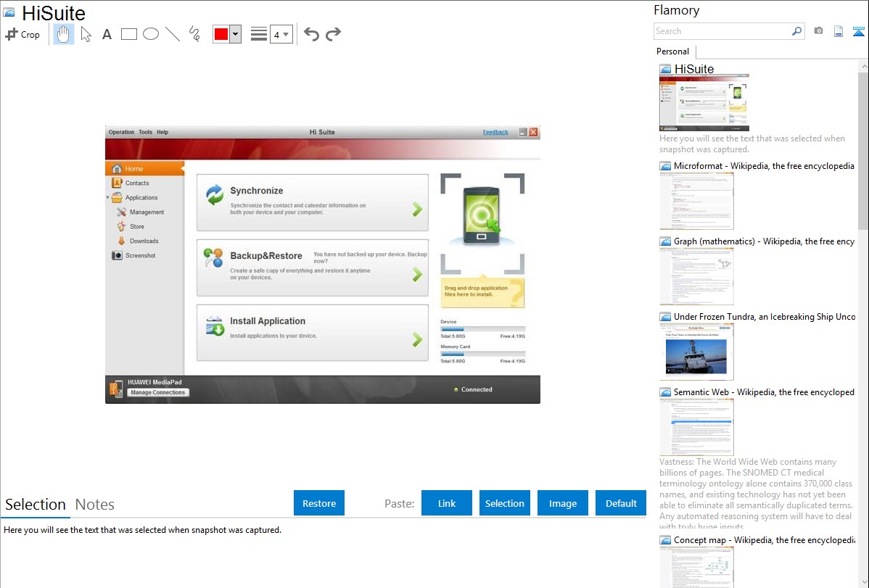Open the Under Frozen Tundra snapshot thumbnail

point(696,352)
